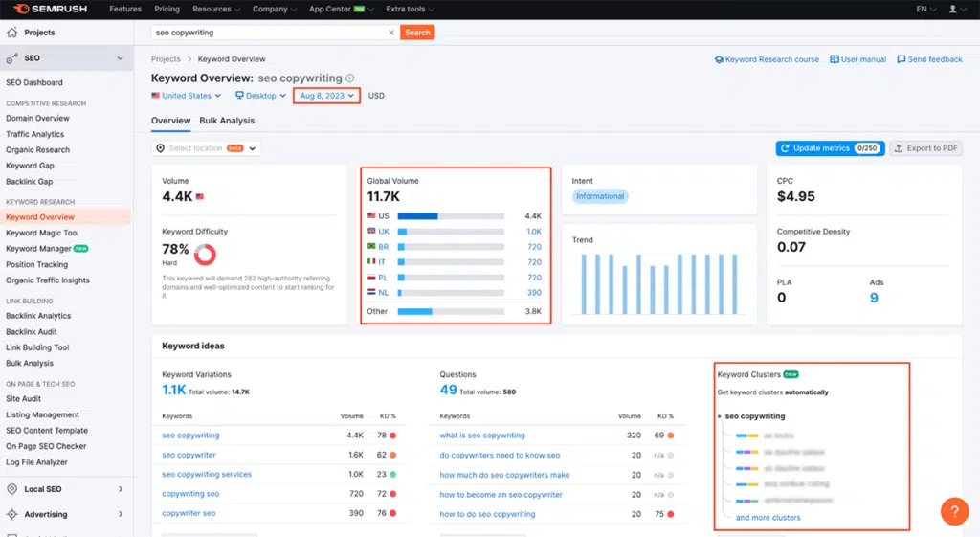The image size is (980, 537).
Task: Click the orange Search button
Action: pyautogui.click(x=417, y=33)
